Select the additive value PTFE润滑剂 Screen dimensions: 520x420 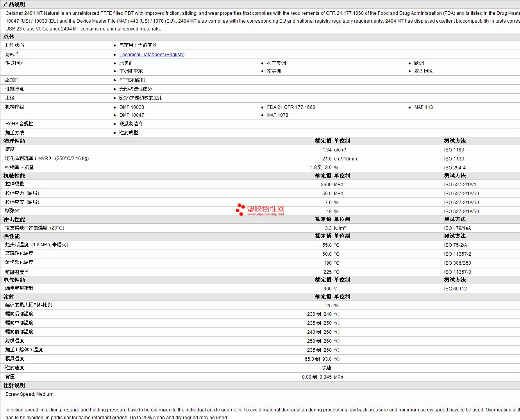point(132,80)
